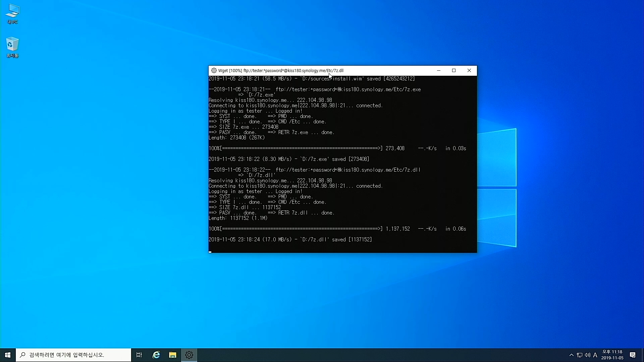Viewport: 644px width, 362px height.
Task: Select the Wget gear taskbar button
Action: pyautogui.click(x=189, y=355)
